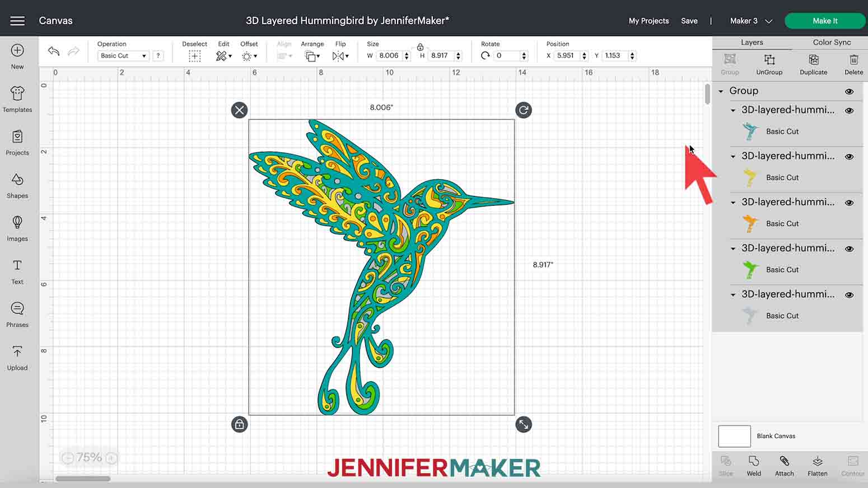
Task: Click the Y position stepper arrows
Action: click(632, 55)
